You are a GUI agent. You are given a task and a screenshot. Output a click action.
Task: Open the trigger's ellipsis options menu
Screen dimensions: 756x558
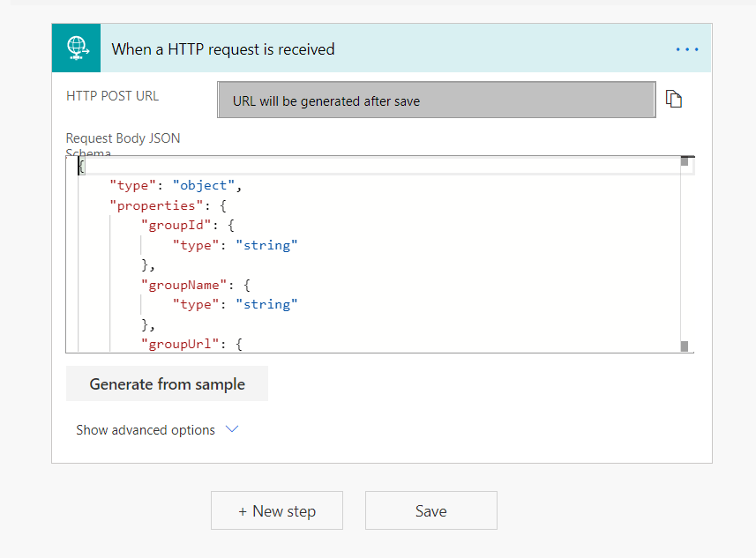(687, 49)
